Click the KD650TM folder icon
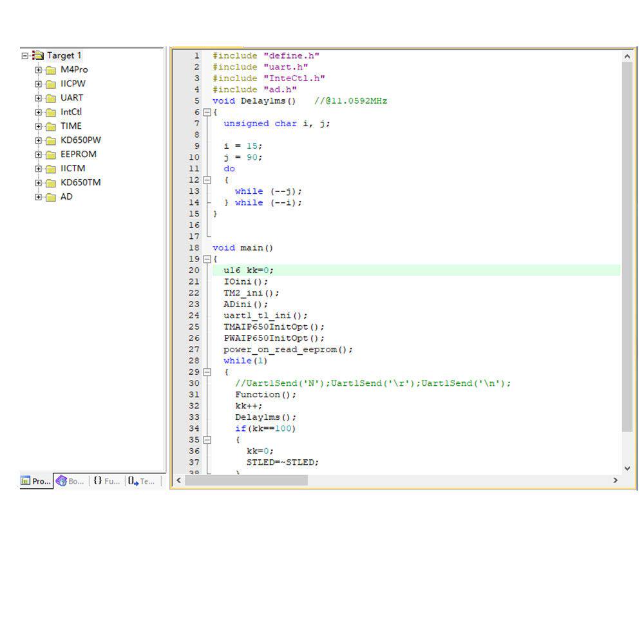This screenshot has height=644, width=644. point(51,183)
